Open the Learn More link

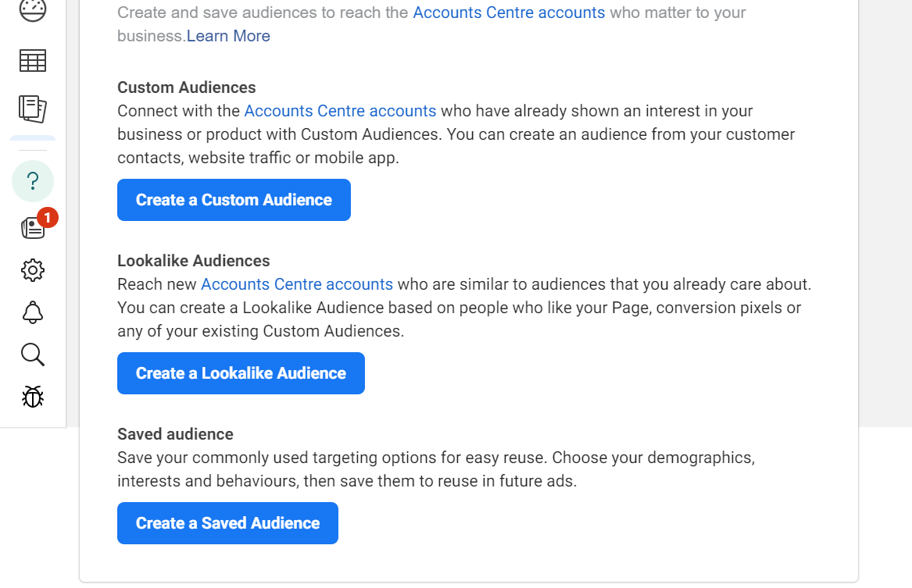click(228, 36)
